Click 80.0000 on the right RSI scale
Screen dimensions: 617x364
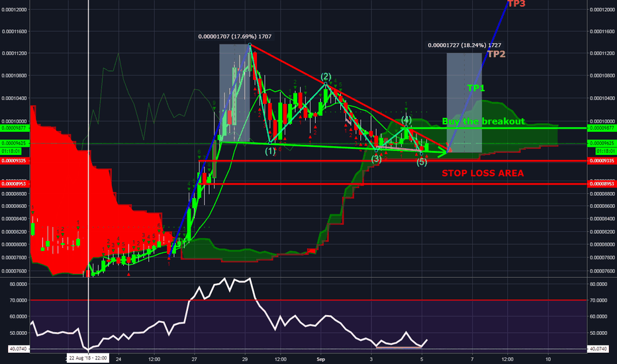[598, 284]
